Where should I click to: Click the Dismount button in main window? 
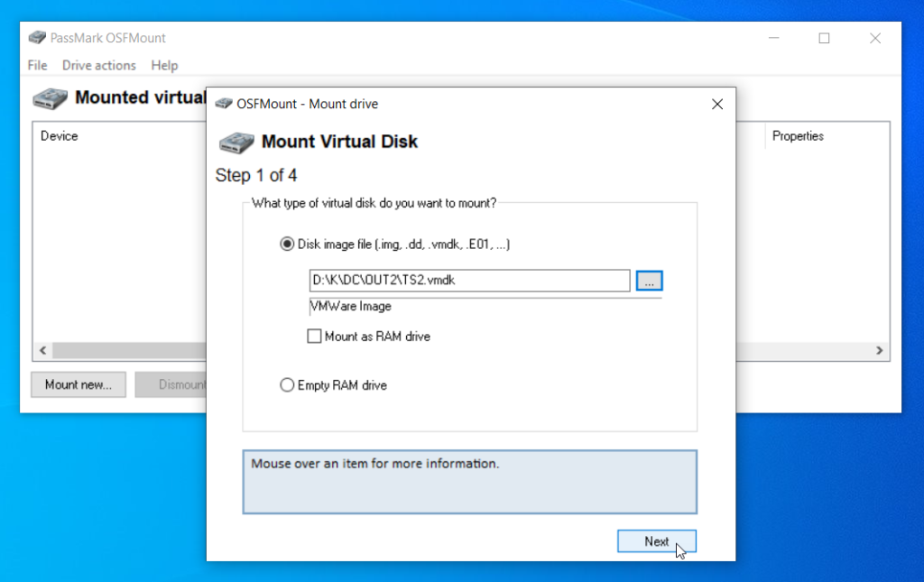point(171,384)
